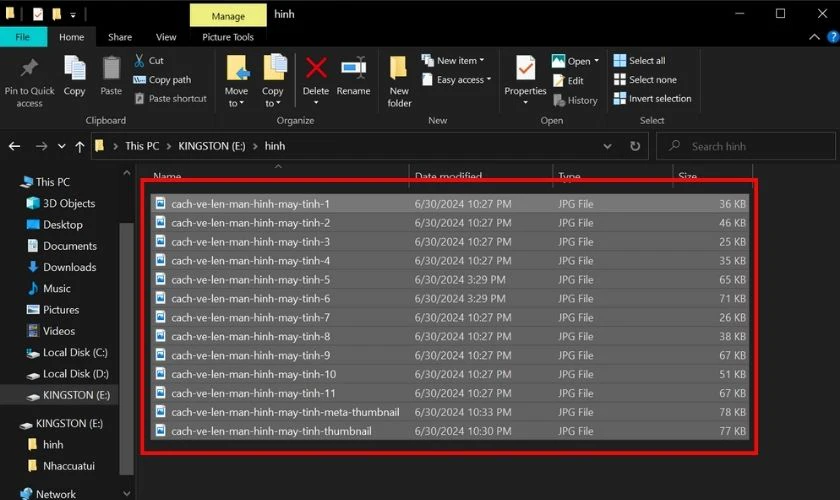This screenshot has width=840, height=500.
Task: Click the Search hinh input field
Action: coord(750,146)
